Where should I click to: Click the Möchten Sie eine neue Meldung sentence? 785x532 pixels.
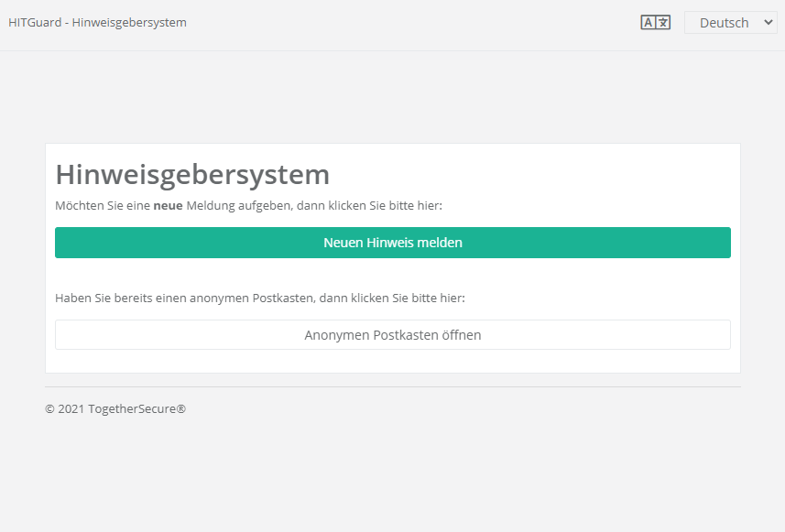pos(248,206)
